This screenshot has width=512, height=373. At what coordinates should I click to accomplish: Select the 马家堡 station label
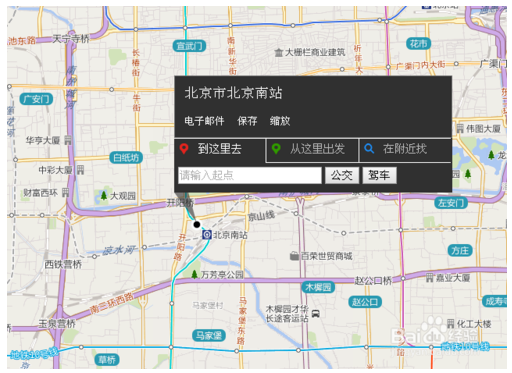tap(209, 335)
